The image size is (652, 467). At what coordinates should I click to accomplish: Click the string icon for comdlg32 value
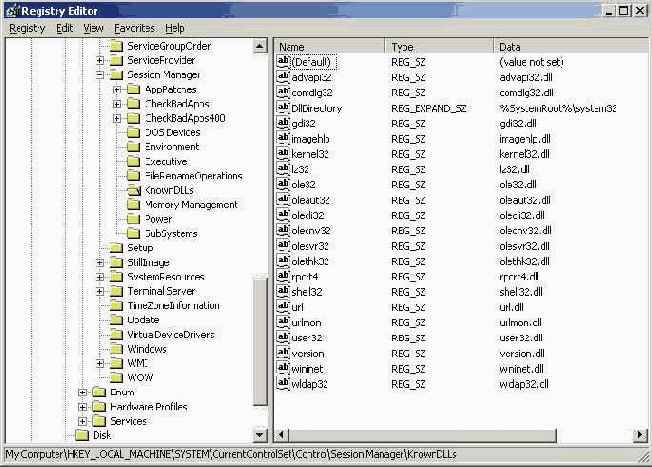(283, 92)
